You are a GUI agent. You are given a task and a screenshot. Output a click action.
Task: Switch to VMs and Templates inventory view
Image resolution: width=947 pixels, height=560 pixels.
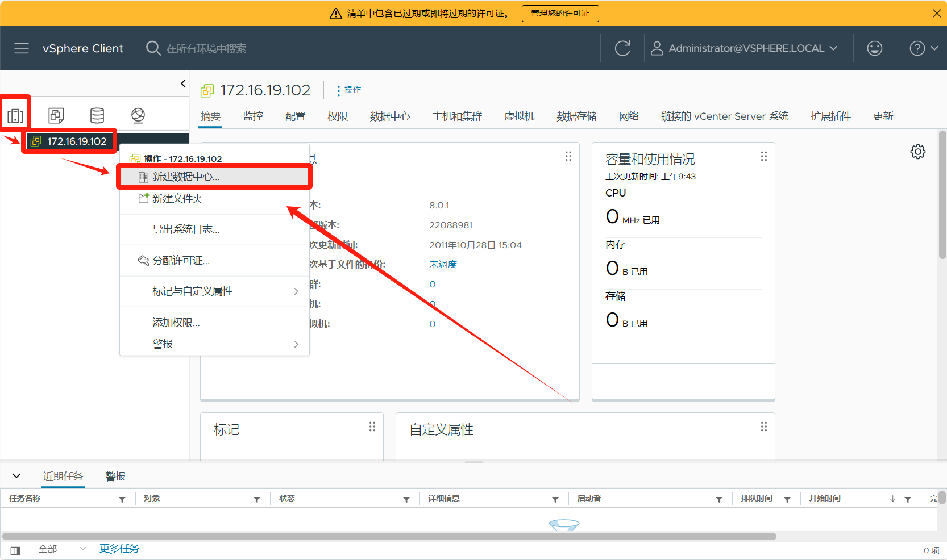click(x=56, y=116)
